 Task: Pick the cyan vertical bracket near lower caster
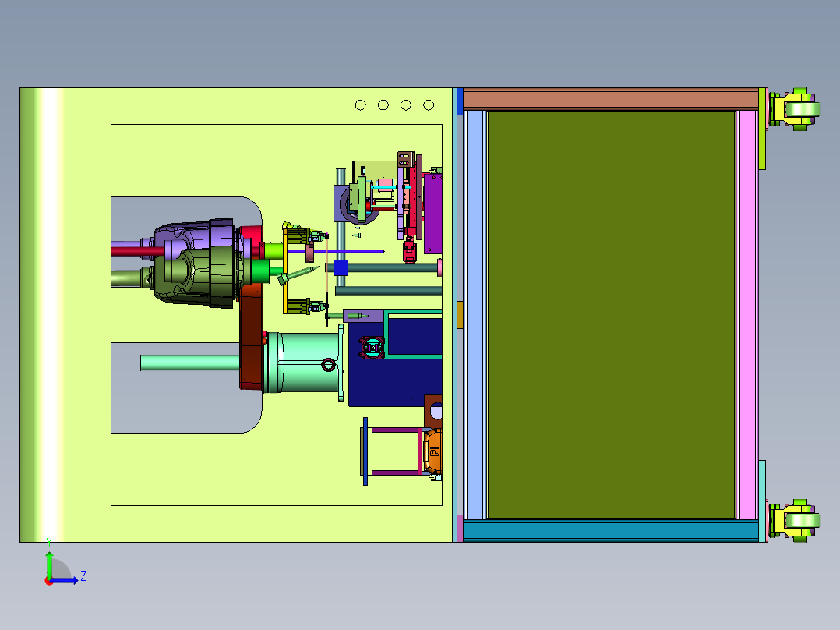(x=762, y=501)
